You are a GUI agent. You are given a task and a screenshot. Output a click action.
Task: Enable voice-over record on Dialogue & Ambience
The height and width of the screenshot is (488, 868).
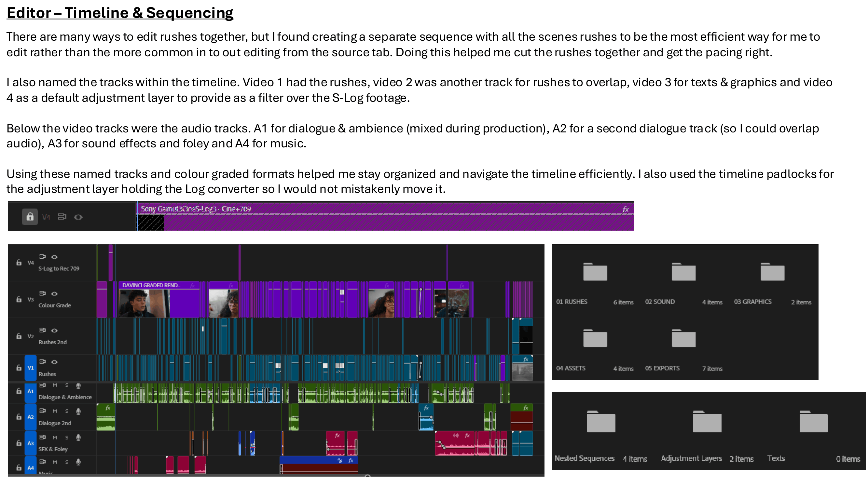tap(78, 386)
